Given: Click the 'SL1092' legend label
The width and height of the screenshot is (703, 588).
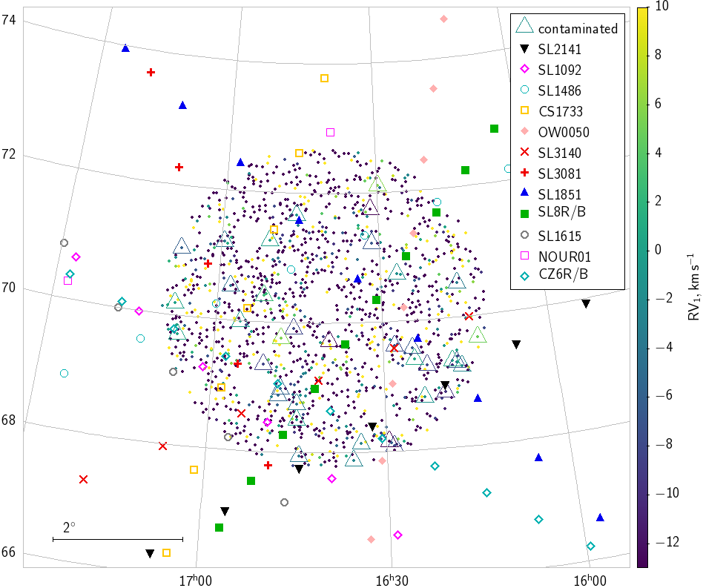Looking at the screenshot, I should point(560,70).
